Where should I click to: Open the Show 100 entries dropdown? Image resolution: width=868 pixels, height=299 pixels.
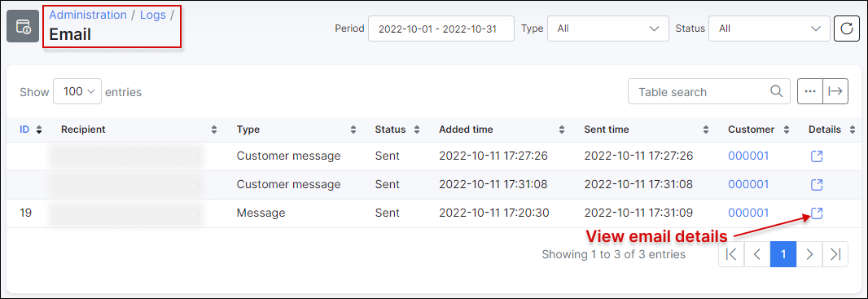click(x=77, y=91)
